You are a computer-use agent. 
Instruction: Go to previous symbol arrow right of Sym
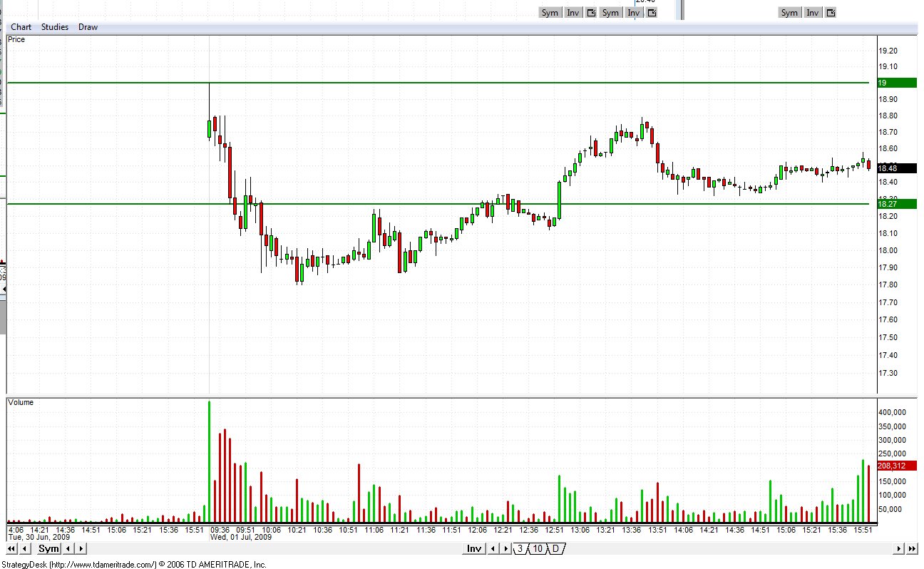click(68, 548)
